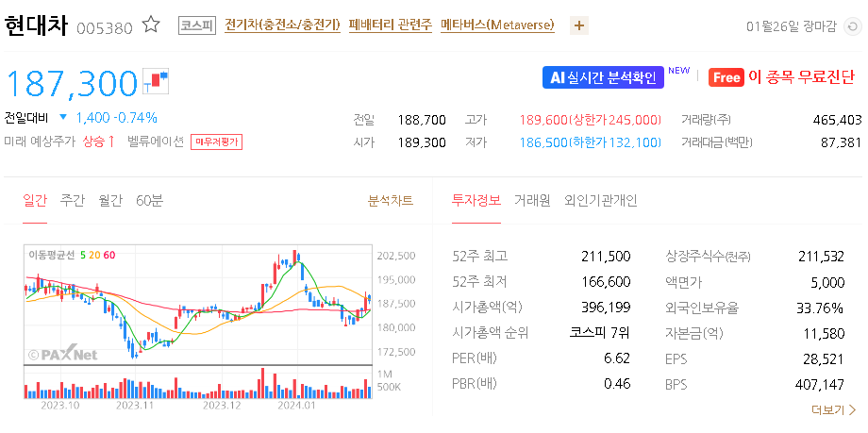868x433 pixels.
Task: Click 고가 value 189,600
Action: pyautogui.click(x=543, y=120)
